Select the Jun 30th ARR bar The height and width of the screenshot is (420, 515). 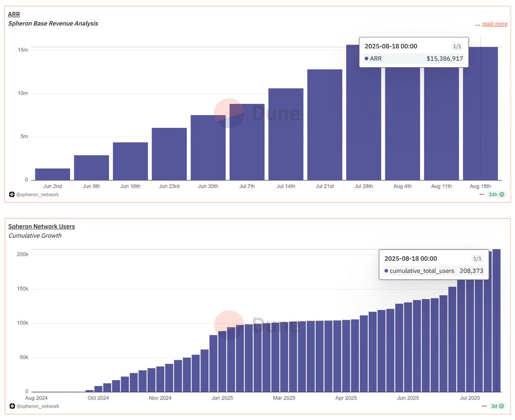208,148
